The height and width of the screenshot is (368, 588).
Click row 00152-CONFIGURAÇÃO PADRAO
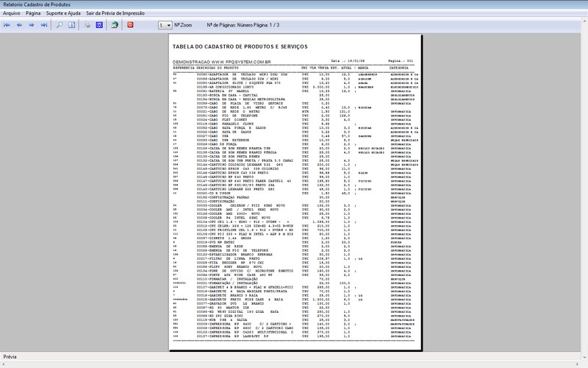[x=295, y=197]
